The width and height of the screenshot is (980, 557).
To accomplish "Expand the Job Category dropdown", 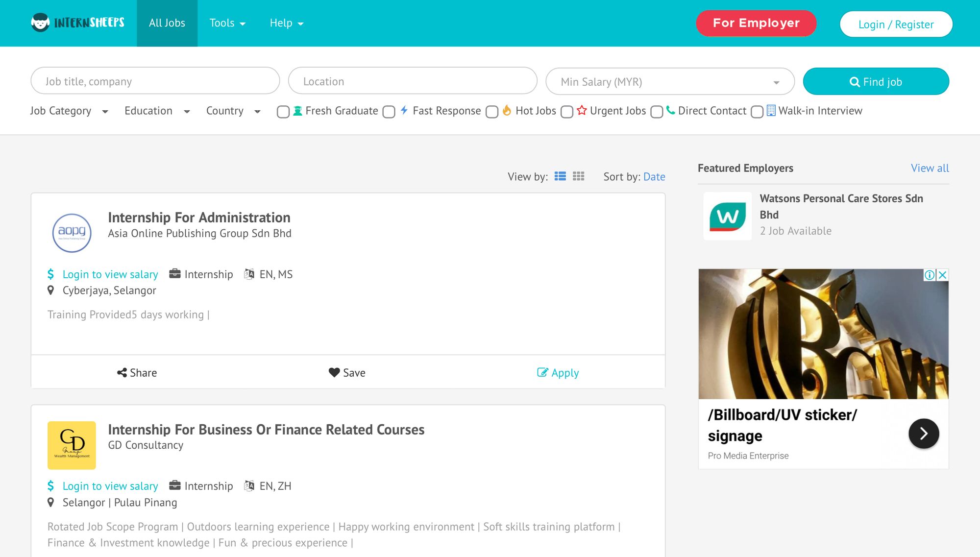I will pyautogui.click(x=69, y=111).
